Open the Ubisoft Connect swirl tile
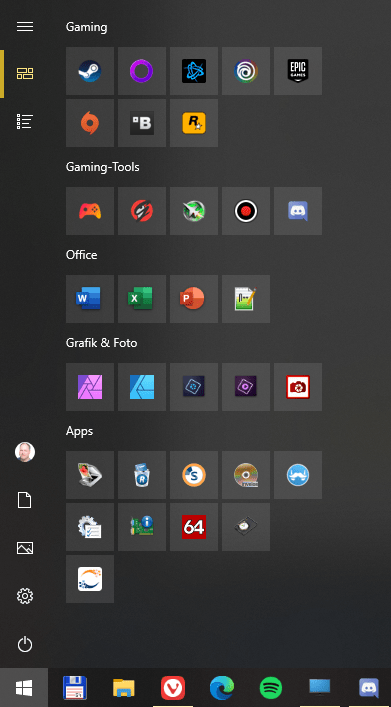The width and height of the screenshot is (391, 707). pos(246,71)
